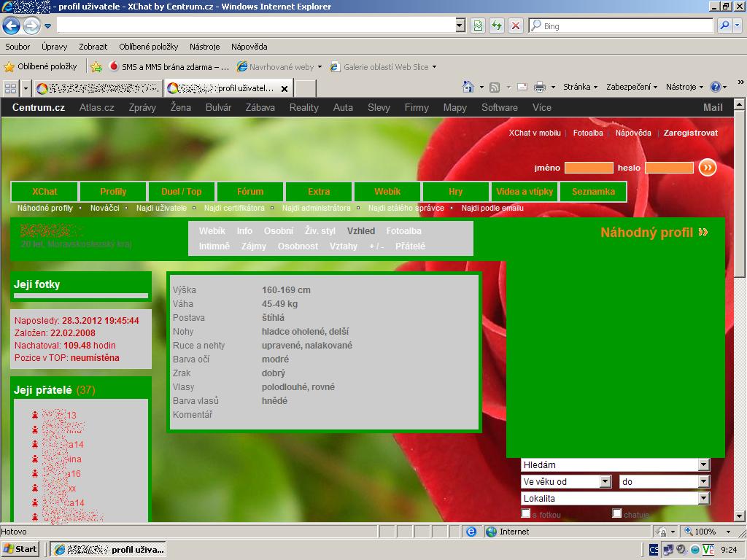Open Quick Tabs grid icon
Viewport: 747px width, 560px height.
(x=10, y=88)
